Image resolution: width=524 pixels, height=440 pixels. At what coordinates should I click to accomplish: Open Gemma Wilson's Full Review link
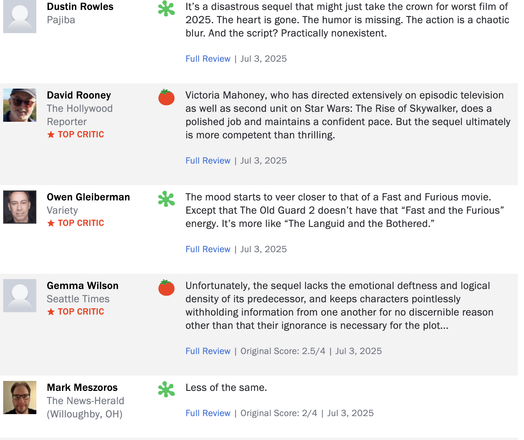pyautogui.click(x=208, y=351)
